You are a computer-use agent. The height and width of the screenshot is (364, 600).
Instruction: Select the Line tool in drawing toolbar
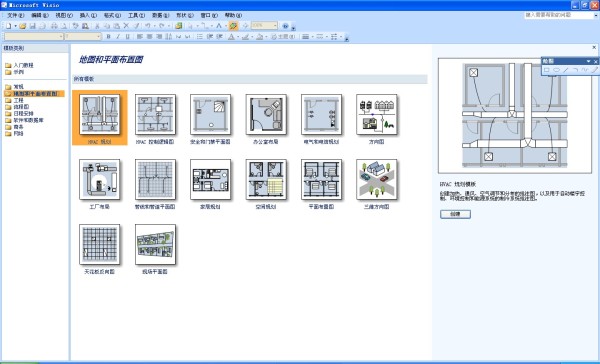(566, 70)
